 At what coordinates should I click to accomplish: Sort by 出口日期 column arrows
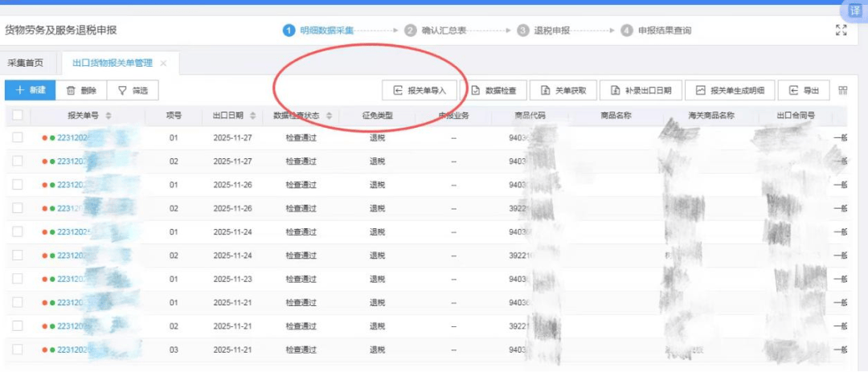[253, 116]
